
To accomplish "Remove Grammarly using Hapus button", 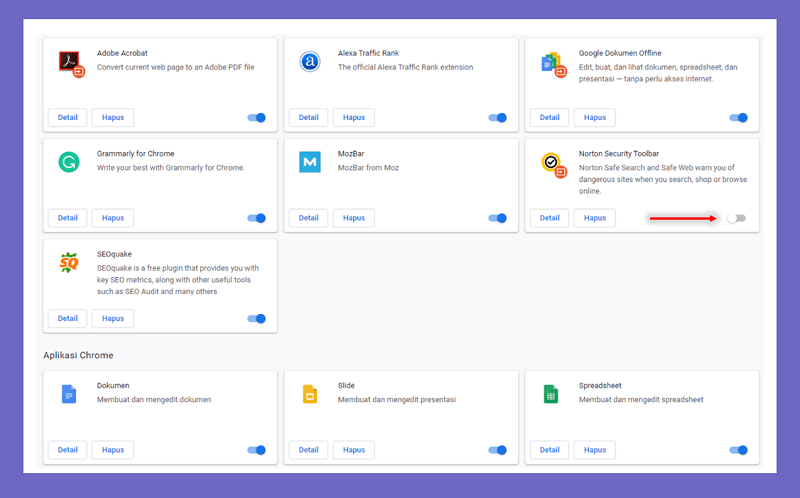I will pyautogui.click(x=113, y=218).
